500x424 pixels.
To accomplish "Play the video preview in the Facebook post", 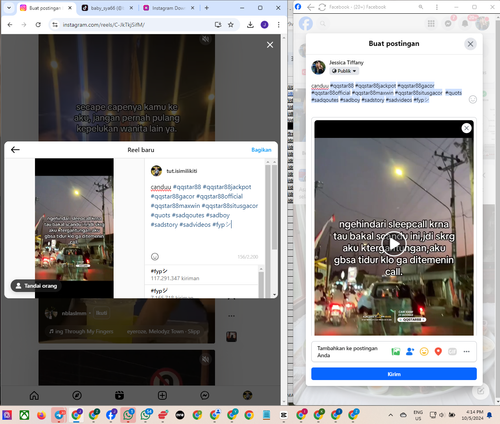I will pyautogui.click(x=394, y=244).
